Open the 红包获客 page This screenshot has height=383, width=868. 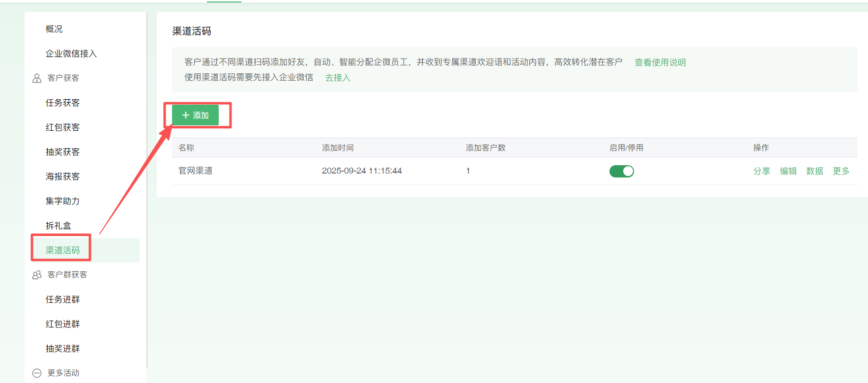click(x=62, y=127)
